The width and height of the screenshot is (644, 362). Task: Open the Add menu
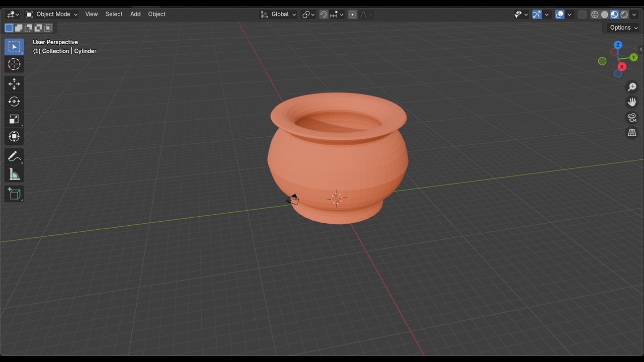tap(135, 14)
